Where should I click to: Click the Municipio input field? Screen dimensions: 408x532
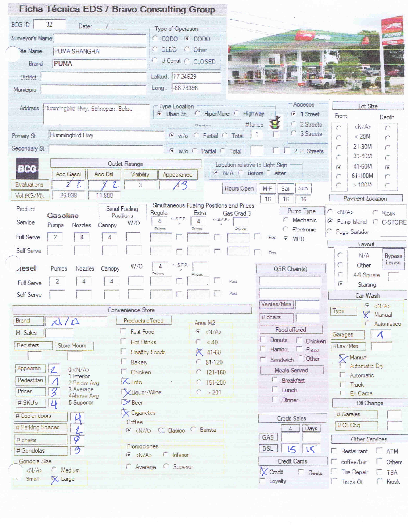(x=94, y=89)
